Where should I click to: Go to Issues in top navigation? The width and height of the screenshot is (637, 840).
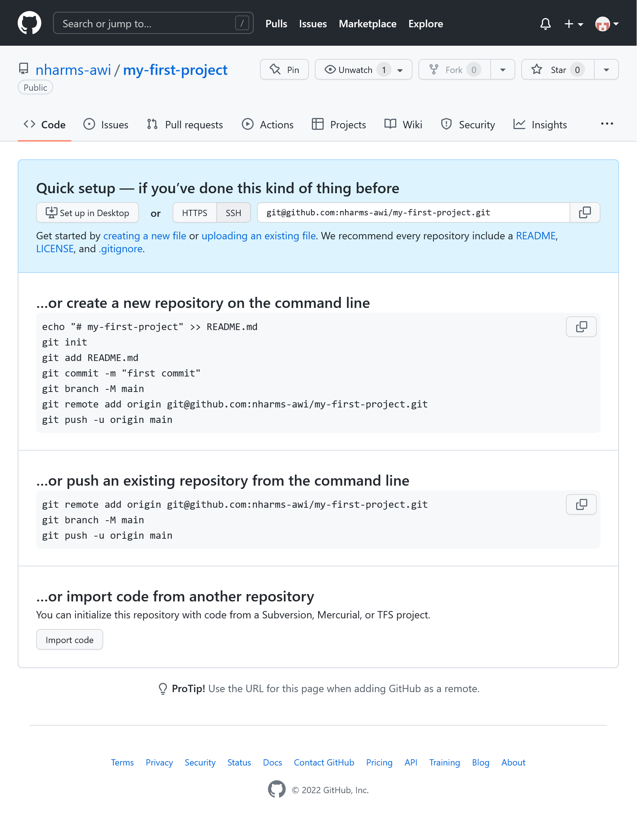click(313, 24)
